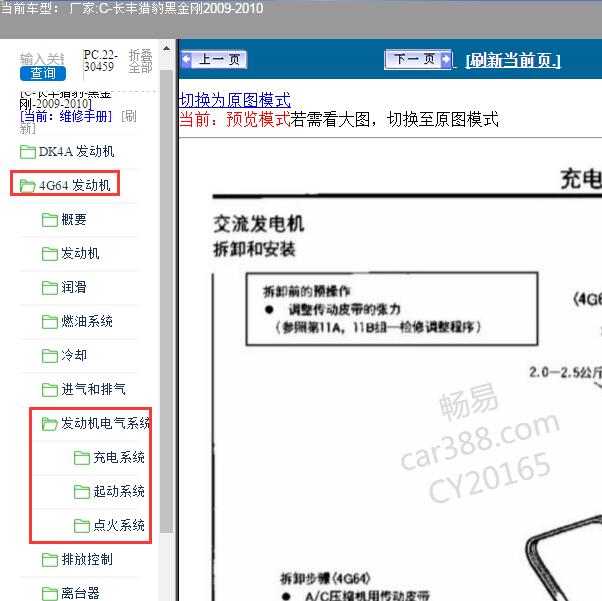Viewport: 602px width, 601px height.
Task: Expand the DK4A 发动机 tree item
Action: point(76,151)
